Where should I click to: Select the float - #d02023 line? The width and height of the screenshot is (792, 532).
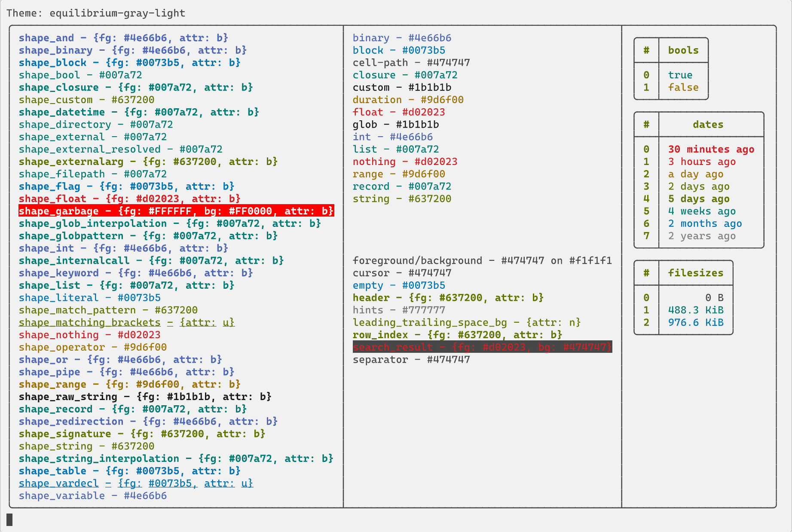point(399,112)
